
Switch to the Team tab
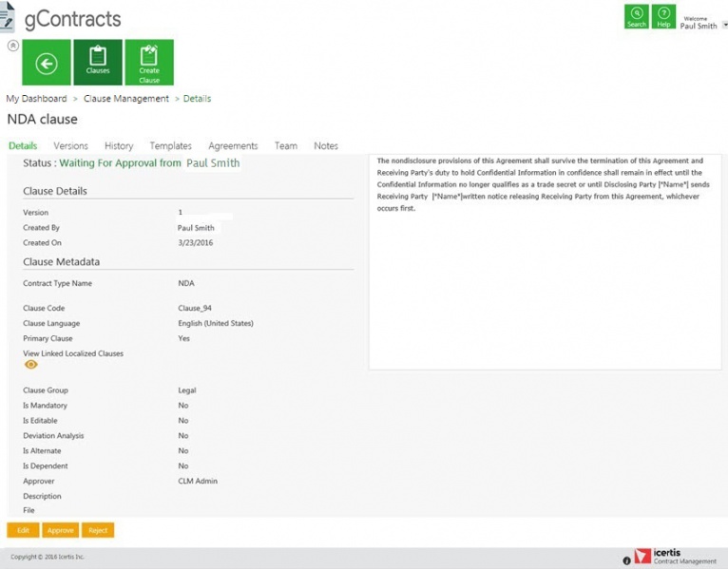click(x=286, y=145)
